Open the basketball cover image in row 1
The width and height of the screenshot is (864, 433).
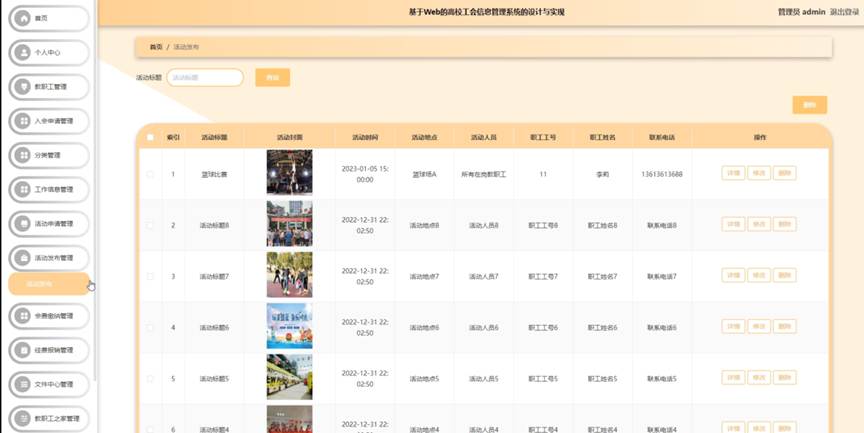289,172
